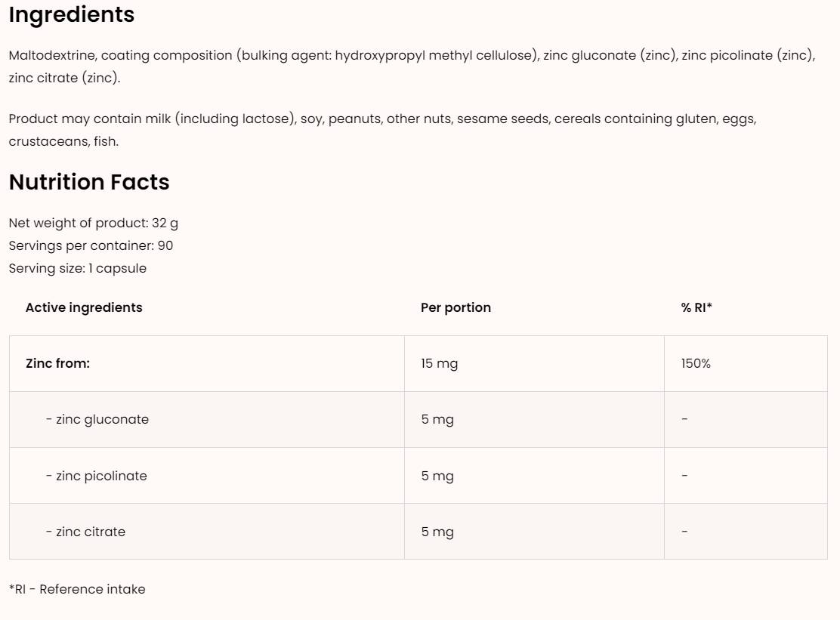
Task: Select the zinc gluconate row label
Action: pos(97,419)
